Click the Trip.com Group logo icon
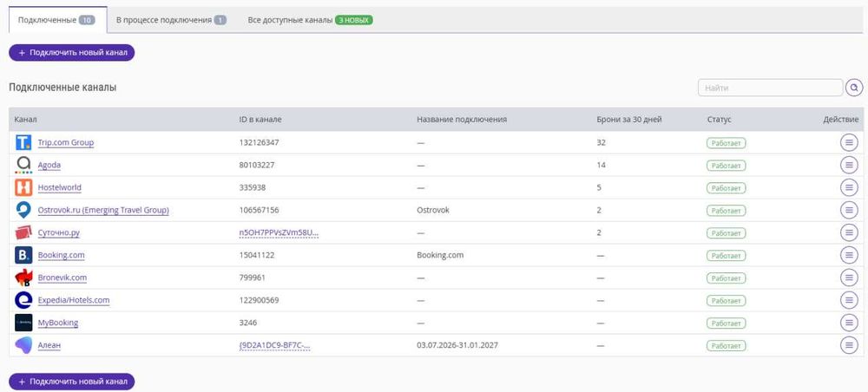The width and height of the screenshot is (868, 392). click(23, 142)
